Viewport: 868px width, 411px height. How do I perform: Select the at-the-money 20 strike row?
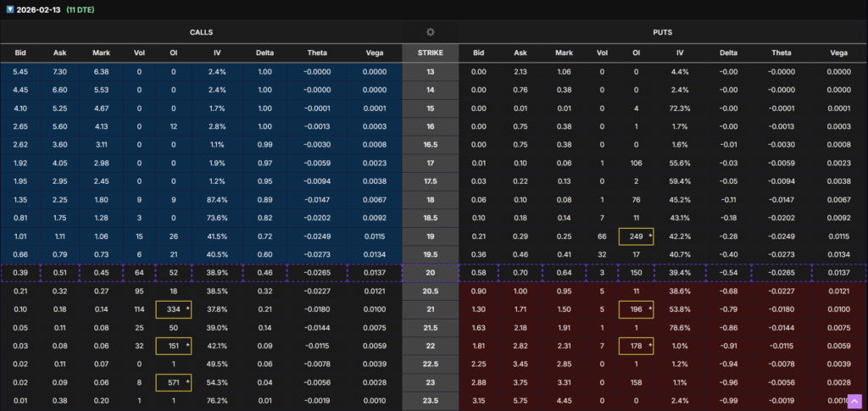pos(430,273)
